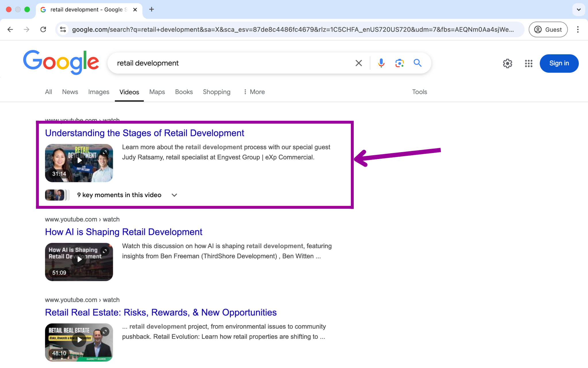Play the 48:10 video thumbnail
The image size is (588, 368).
point(79,342)
